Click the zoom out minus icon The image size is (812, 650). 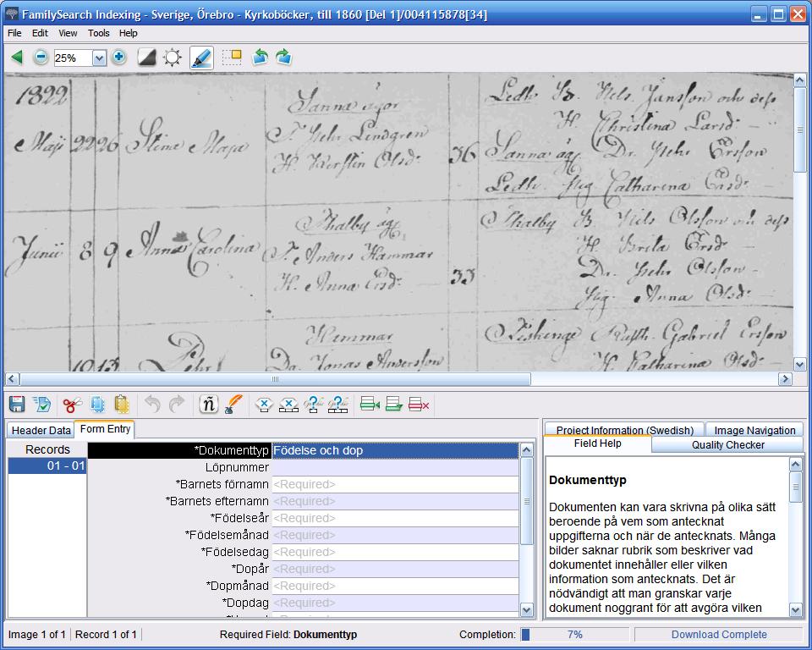(41, 58)
